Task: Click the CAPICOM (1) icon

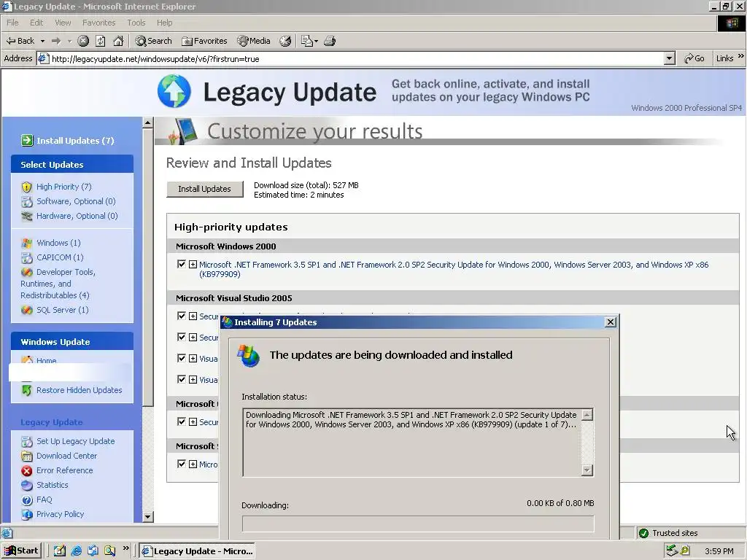Action: (27, 257)
